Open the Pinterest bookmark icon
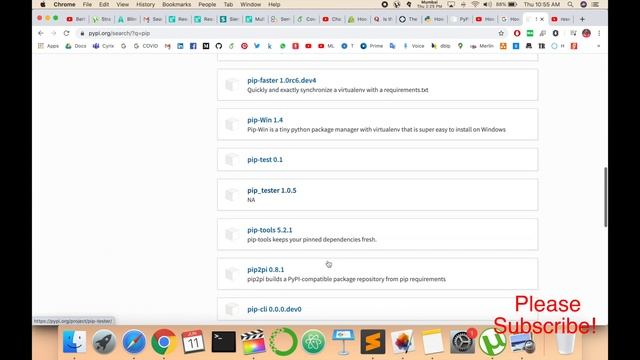Screen dimensions: 640x360 tap(244, 46)
